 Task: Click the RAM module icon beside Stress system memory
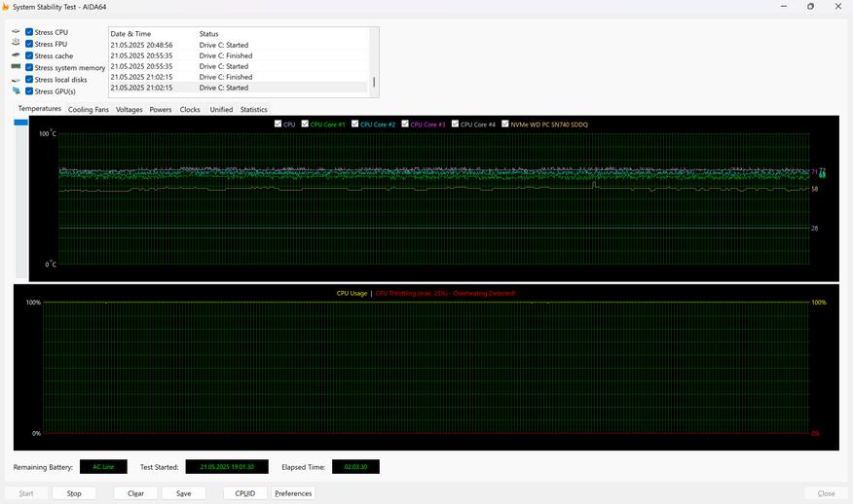(x=16, y=67)
